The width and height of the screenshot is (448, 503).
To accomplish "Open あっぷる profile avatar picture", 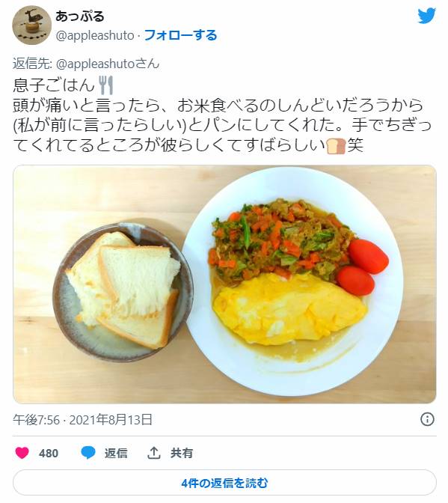I will (x=31, y=25).
